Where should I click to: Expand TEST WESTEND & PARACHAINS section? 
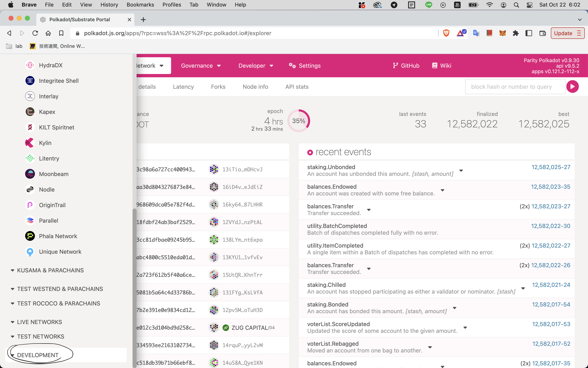[57, 289]
